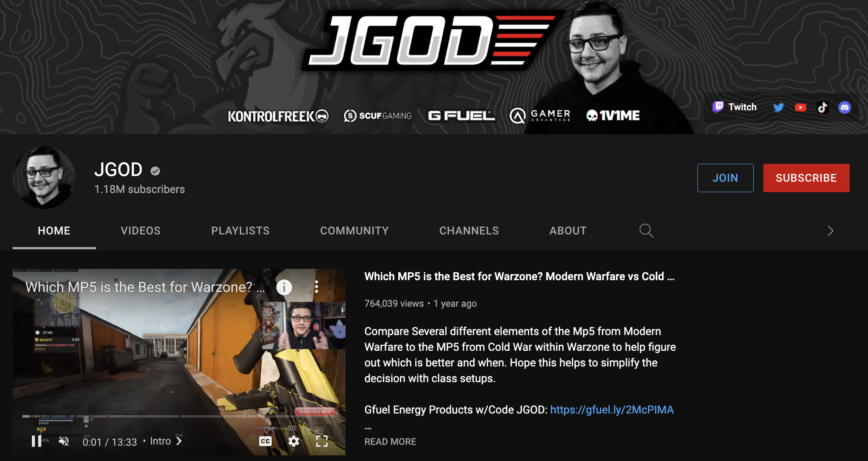This screenshot has height=461, width=868.
Task: Open the Discord icon in the banner
Action: (845, 107)
